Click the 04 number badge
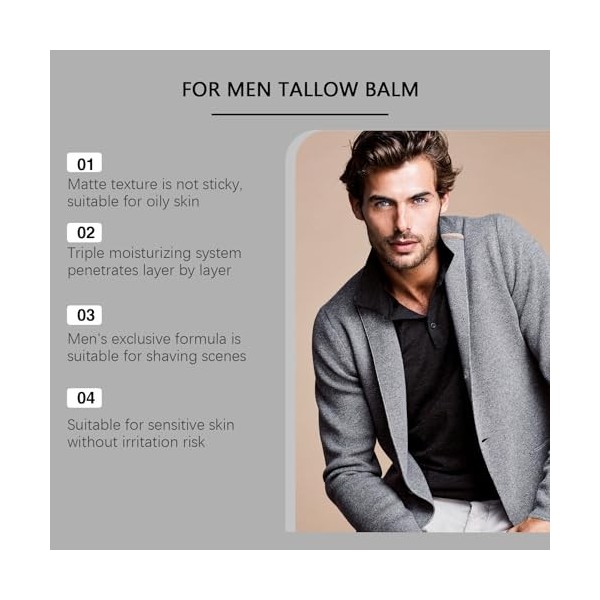The height and width of the screenshot is (600, 600). 84,398
